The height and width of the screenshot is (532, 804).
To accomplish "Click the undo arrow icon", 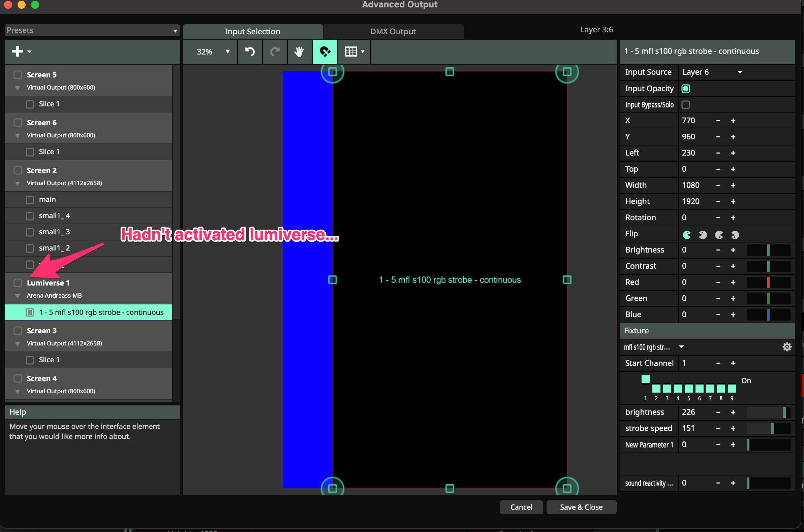I will tap(250, 52).
